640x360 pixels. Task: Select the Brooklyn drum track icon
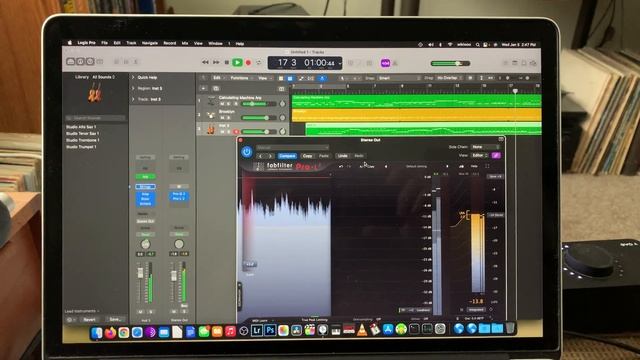coord(211,116)
